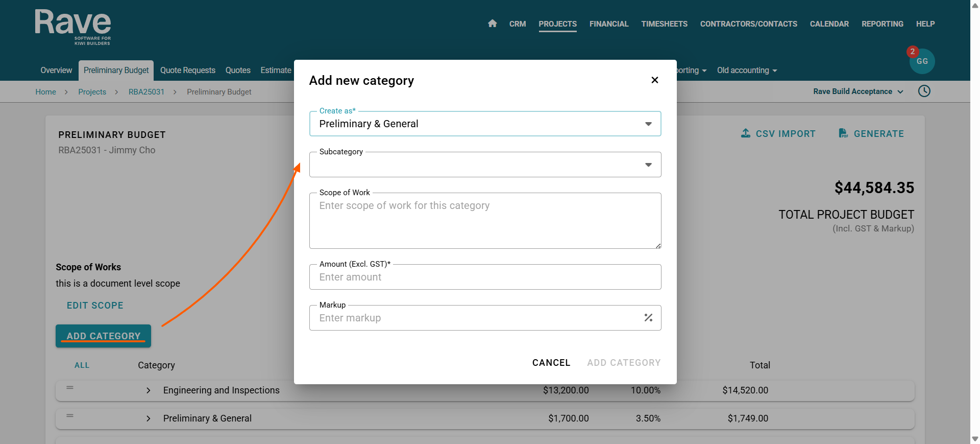Switch to the Quote Requests tab
980x444 pixels.
point(187,71)
